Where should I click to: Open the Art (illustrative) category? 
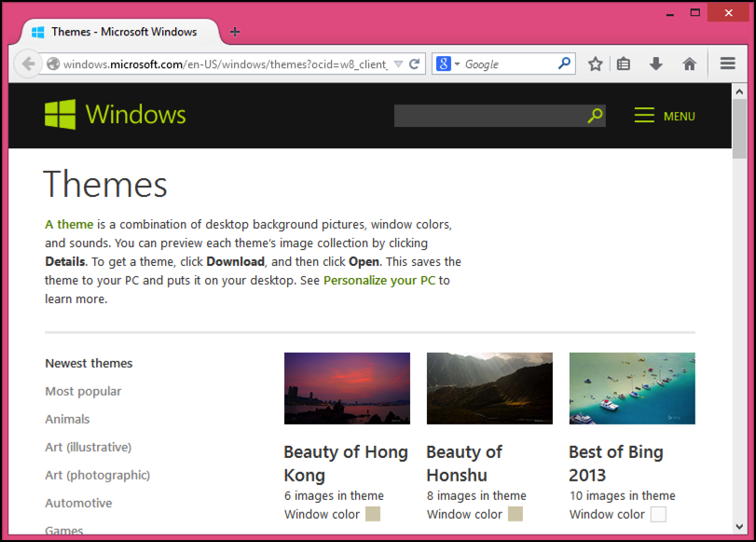coord(89,448)
